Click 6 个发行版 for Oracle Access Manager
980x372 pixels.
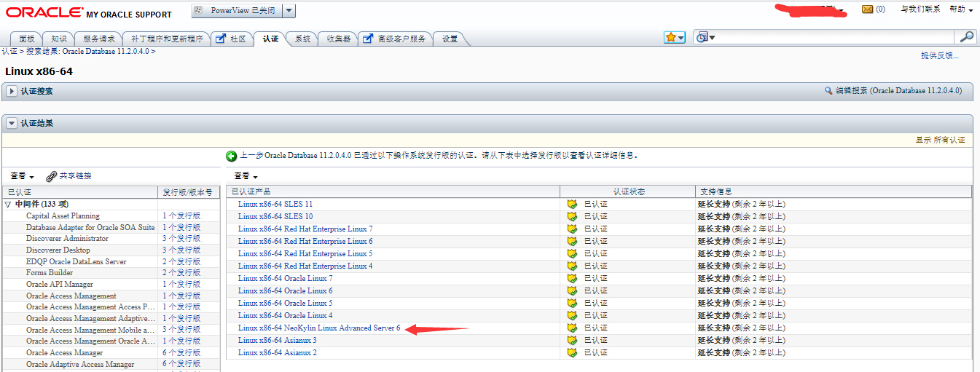click(x=181, y=352)
